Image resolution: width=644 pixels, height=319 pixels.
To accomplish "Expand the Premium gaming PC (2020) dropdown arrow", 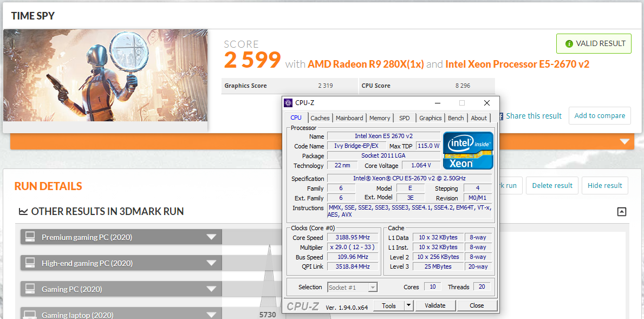I will pyautogui.click(x=211, y=237).
